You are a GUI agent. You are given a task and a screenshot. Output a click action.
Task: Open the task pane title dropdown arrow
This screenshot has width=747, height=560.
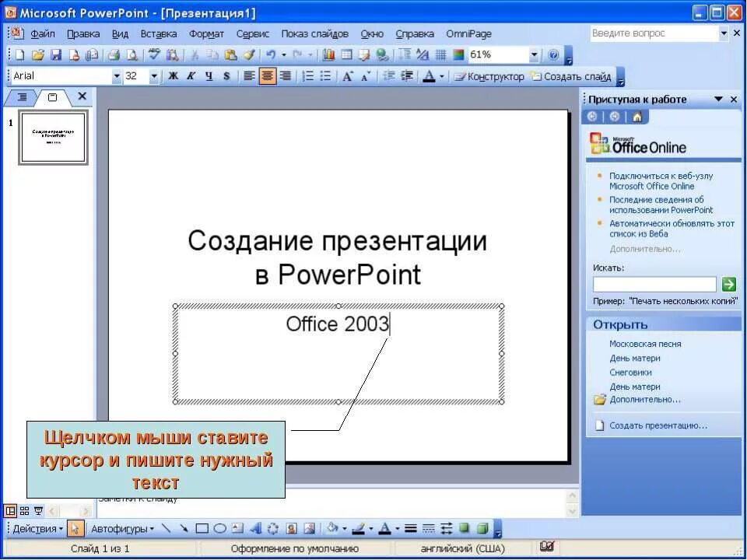pyautogui.click(x=718, y=99)
